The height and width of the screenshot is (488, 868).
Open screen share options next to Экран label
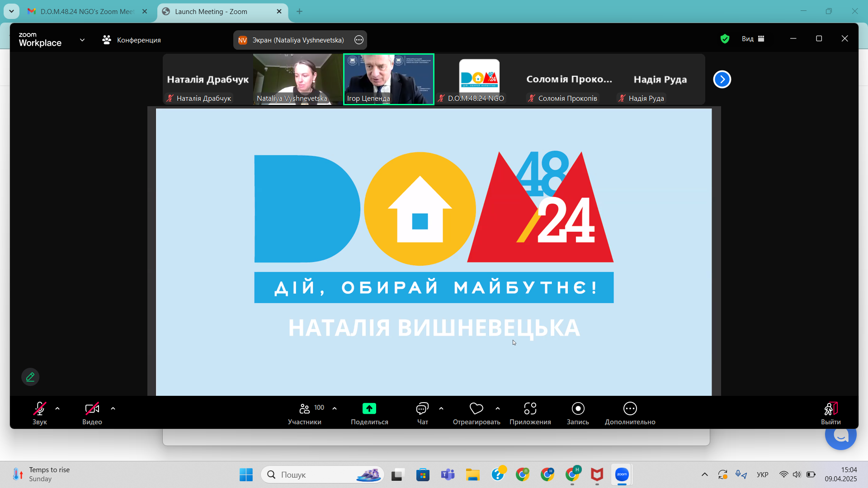pyautogui.click(x=359, y=40)
